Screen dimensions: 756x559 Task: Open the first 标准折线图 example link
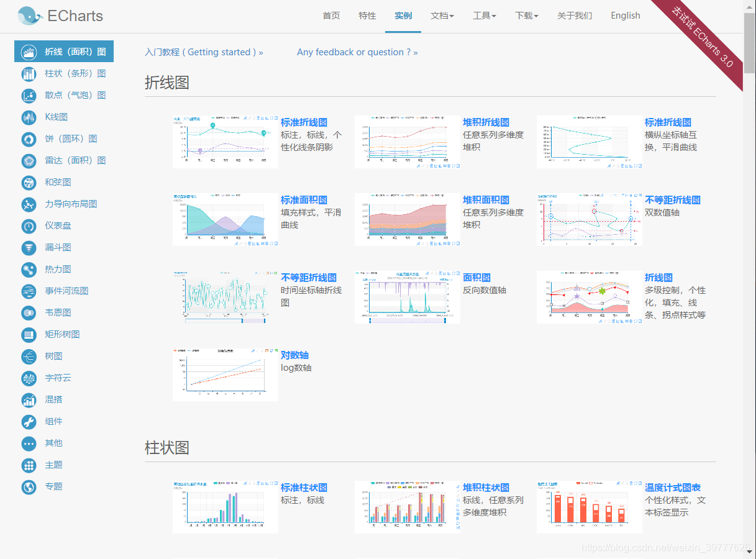coord(304,122)
